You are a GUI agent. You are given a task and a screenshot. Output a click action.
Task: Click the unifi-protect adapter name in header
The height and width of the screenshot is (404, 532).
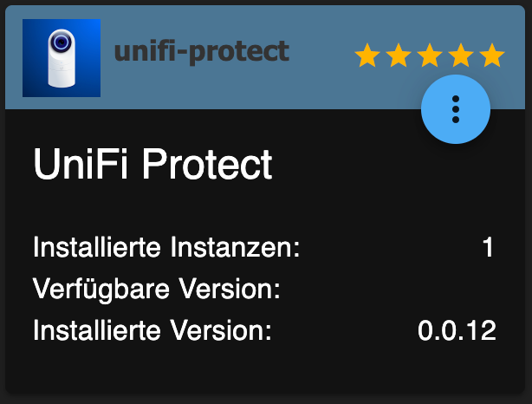coord(202,52)
